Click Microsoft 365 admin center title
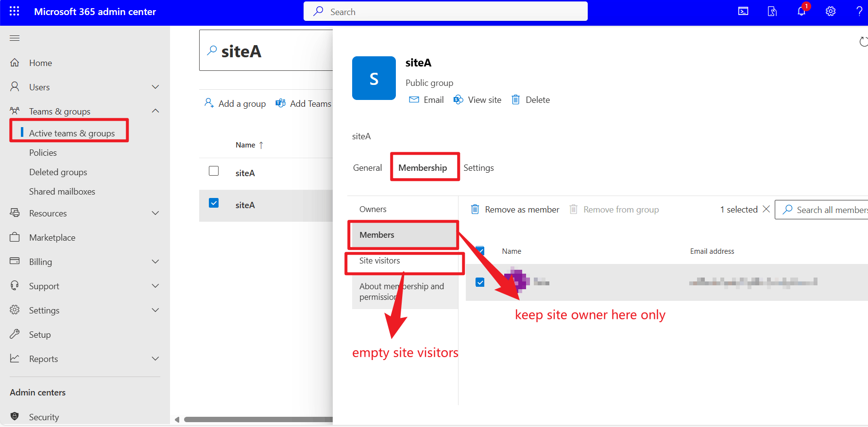The image size is (868, 427). pyautogui.click(x=95, y=11)
